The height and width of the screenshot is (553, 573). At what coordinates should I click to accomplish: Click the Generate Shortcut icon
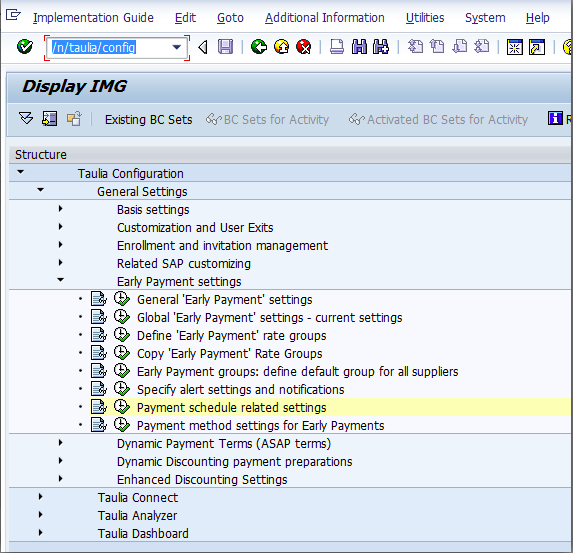(537, 47)
